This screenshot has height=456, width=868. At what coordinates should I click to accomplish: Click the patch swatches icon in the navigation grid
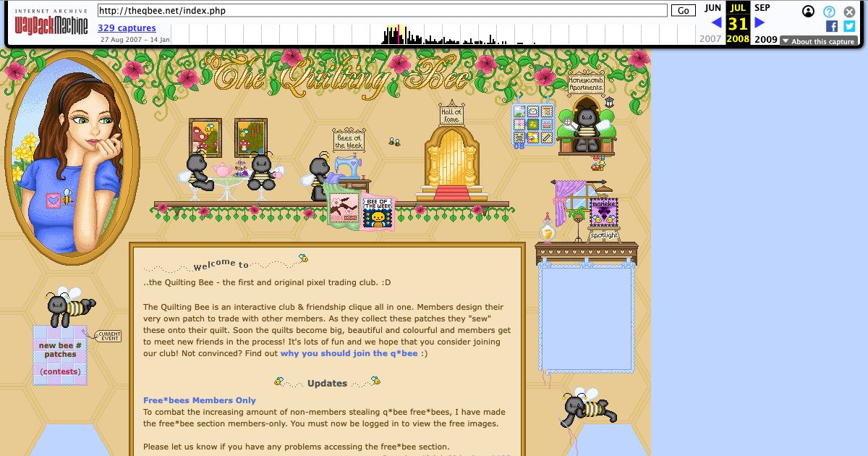[519, 124]
